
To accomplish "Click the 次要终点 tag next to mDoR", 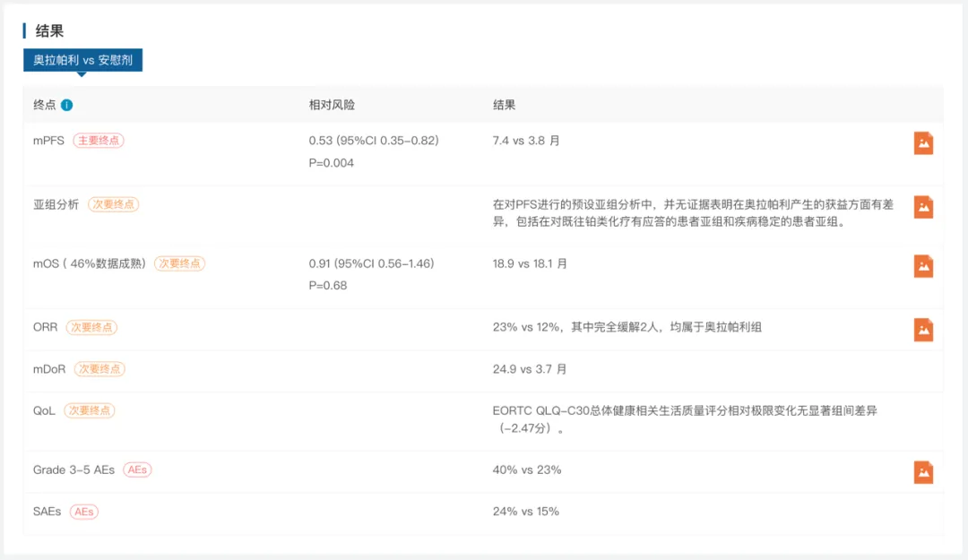I will 99,368.
